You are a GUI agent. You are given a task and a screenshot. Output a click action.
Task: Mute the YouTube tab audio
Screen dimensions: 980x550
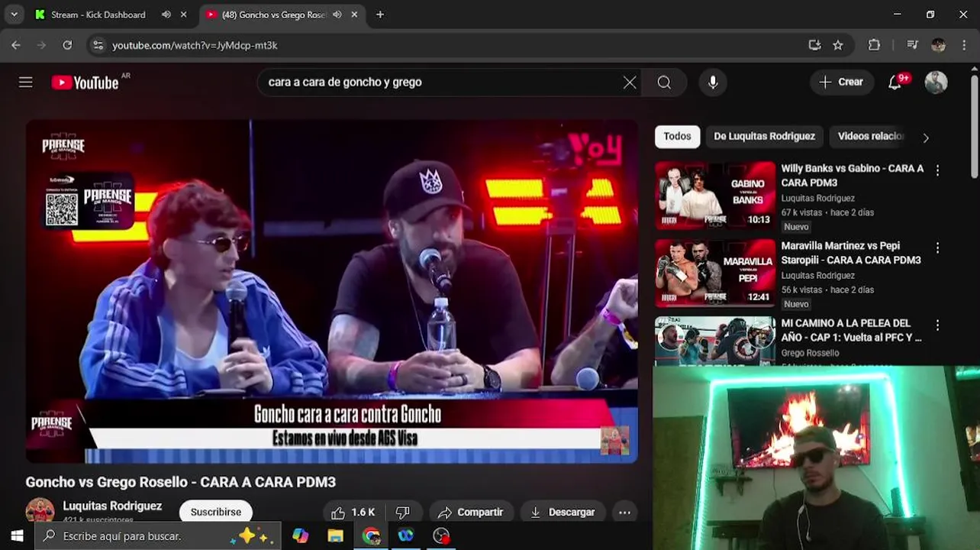click(x=337, y=15)
